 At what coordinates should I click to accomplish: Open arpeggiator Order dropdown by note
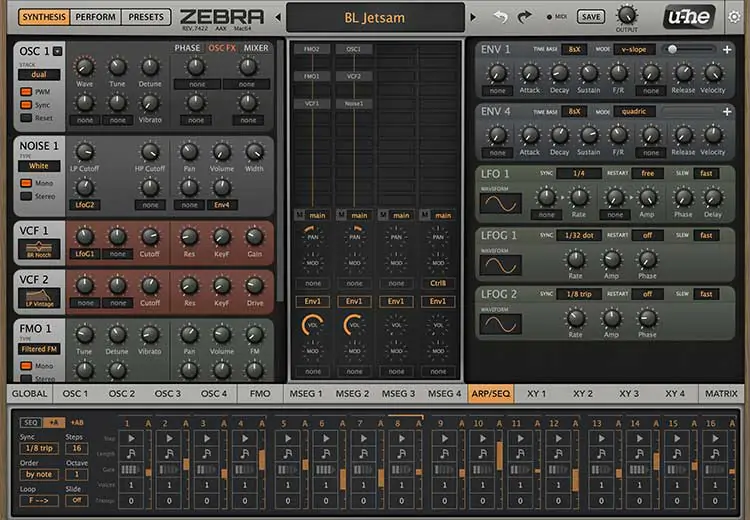[39, 475]
